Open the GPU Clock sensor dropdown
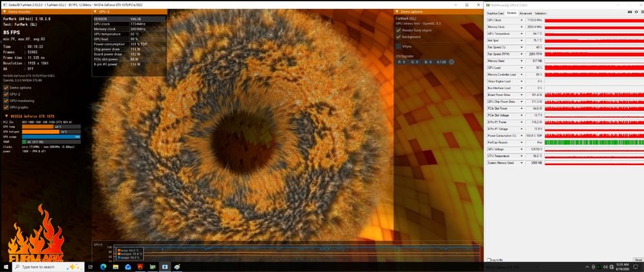Image resolution: width=644 pixels, height=272 pixels. [522, 20]
